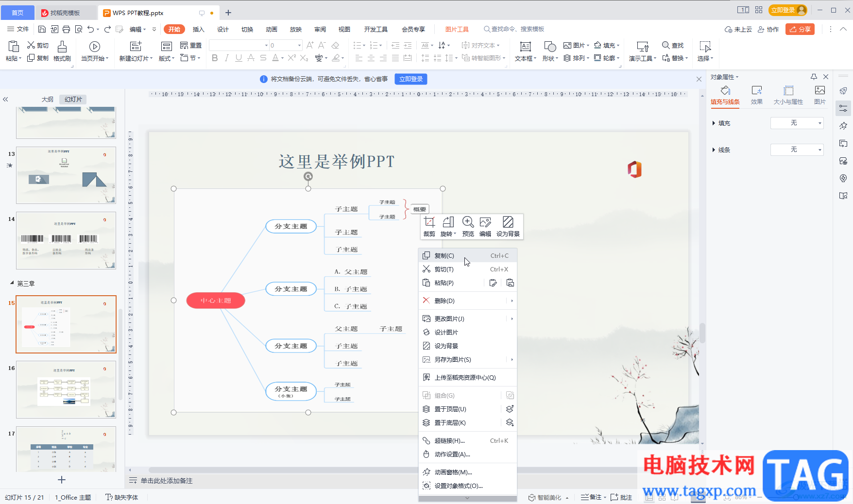This screenshot has width=853, height=504.
Task: Click the Select (选择) cursor icon
Action: tap(705, 47)
